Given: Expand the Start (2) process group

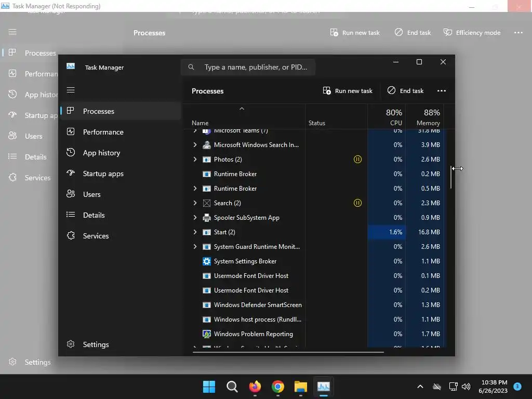Looking at the screenshot, I should [x=195, y=232].
